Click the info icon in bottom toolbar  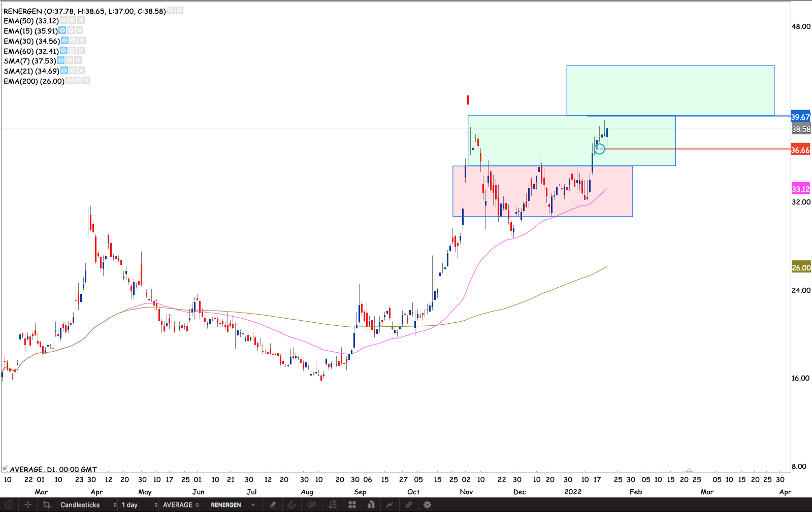click(9, 505)
